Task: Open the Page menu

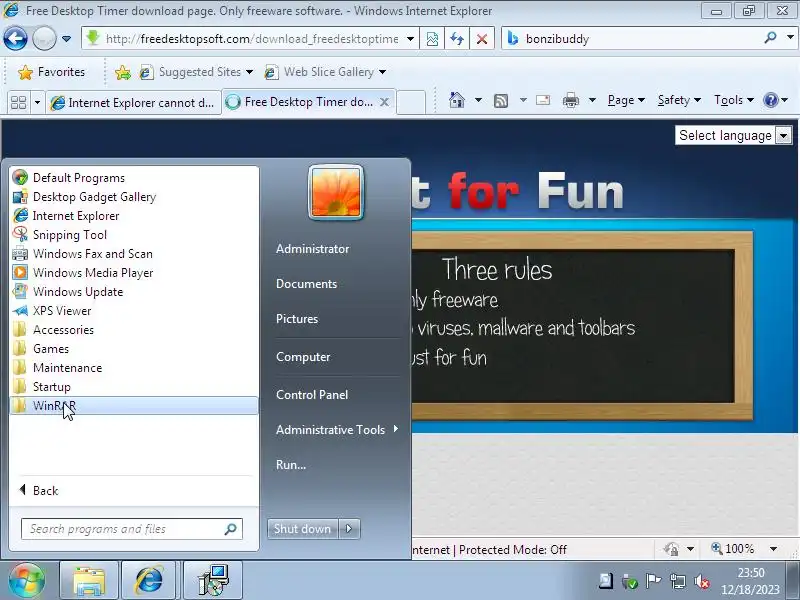Action: tap(626, 100)
